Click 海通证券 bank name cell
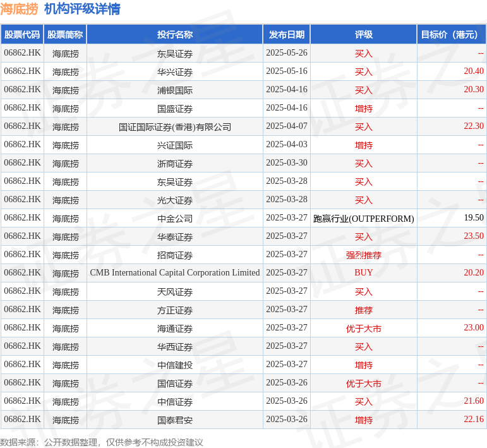487x448 pixels. [x=175, y=329]
